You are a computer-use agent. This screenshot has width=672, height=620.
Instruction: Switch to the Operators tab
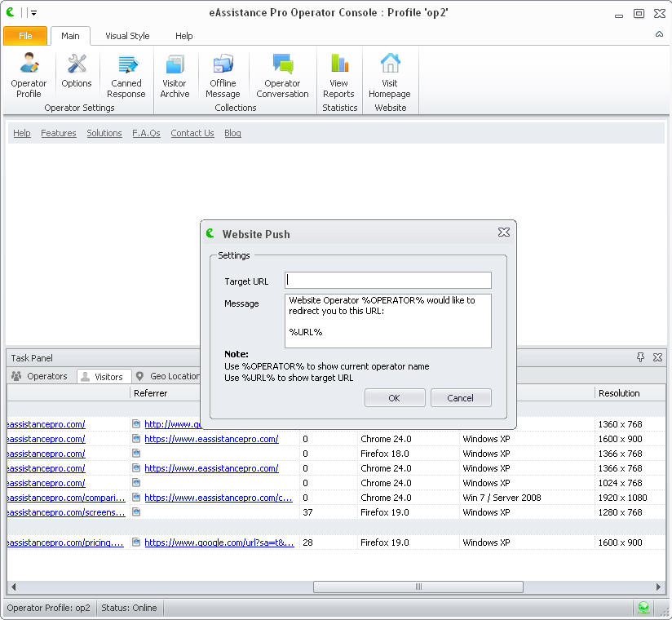pyautogui.click(x=39, y=376)
